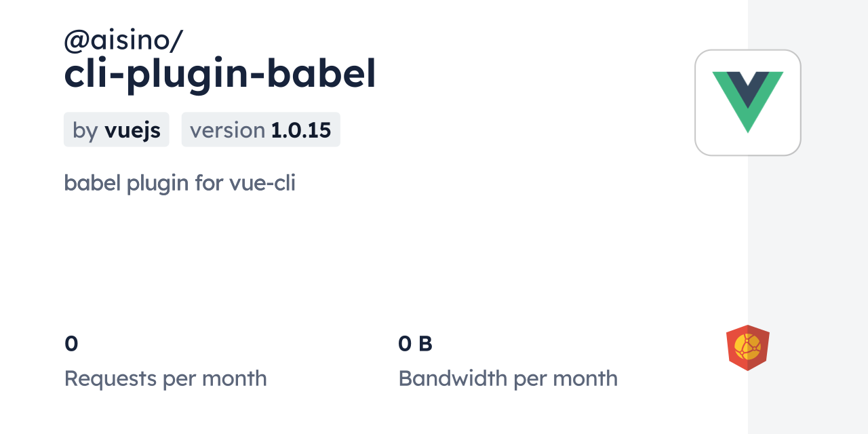Click the bold "vuejs" author name
Screen dimensions: 868x434
pyautogui.click(x=132, y=130)
